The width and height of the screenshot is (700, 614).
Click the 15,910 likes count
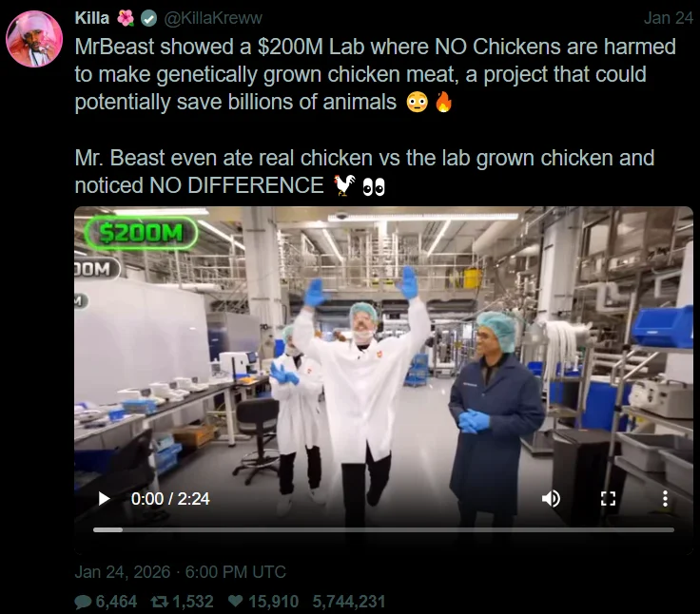273,602
